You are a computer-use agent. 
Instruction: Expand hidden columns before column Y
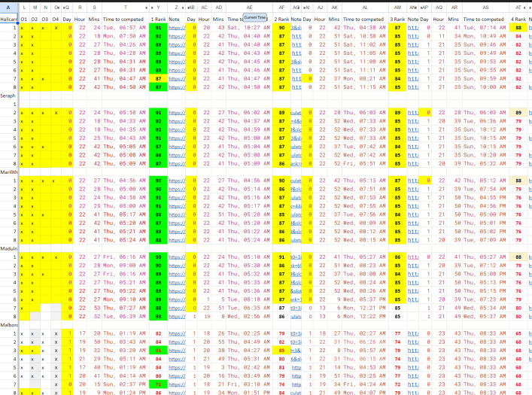(152, 8)
